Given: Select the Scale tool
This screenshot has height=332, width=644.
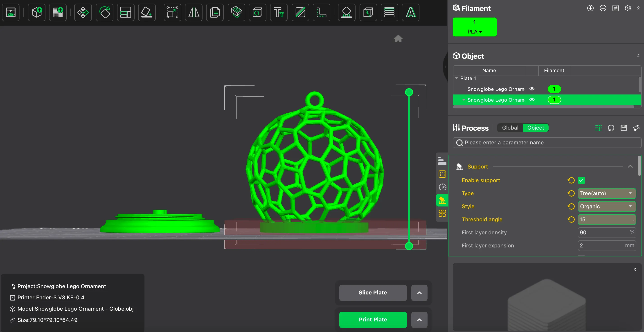Looking at the screenshot, I should click(172, 12).
